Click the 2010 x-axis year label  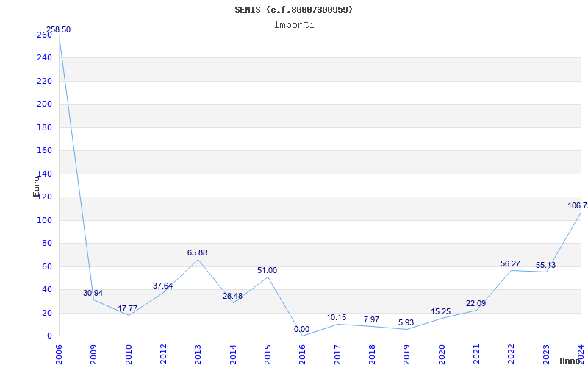click(x=129, y=355)
